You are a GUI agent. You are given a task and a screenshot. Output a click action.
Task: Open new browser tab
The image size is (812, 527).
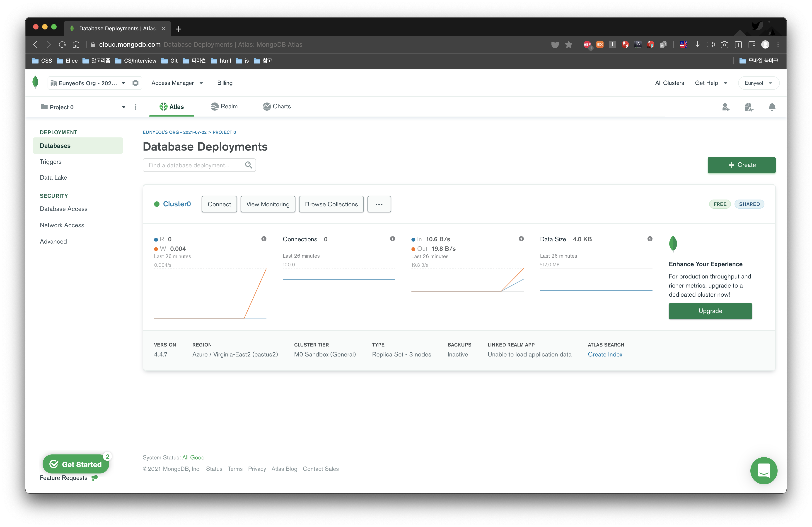179,29
